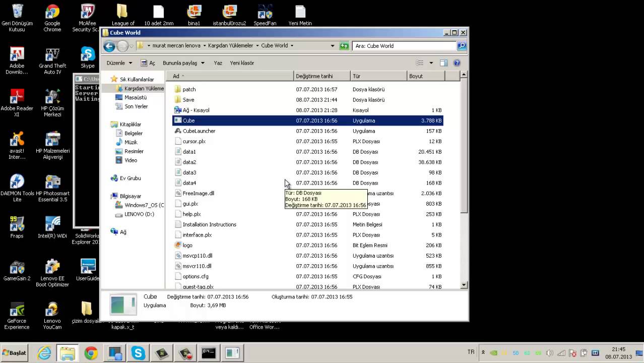
Task: Select the Cube application file
Action: point(308,120)
